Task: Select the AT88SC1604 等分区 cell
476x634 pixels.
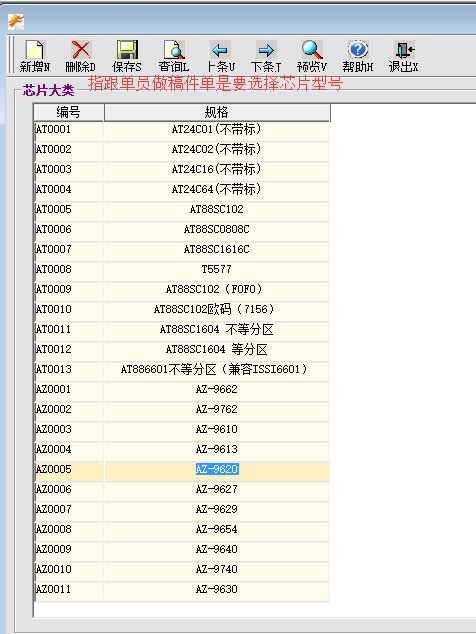Action: click(217, 349)
